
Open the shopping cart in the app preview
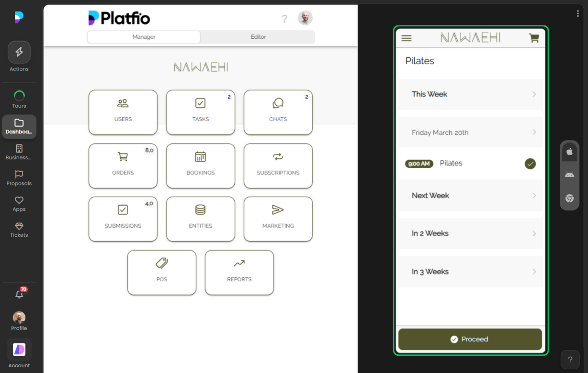[534, 38]
